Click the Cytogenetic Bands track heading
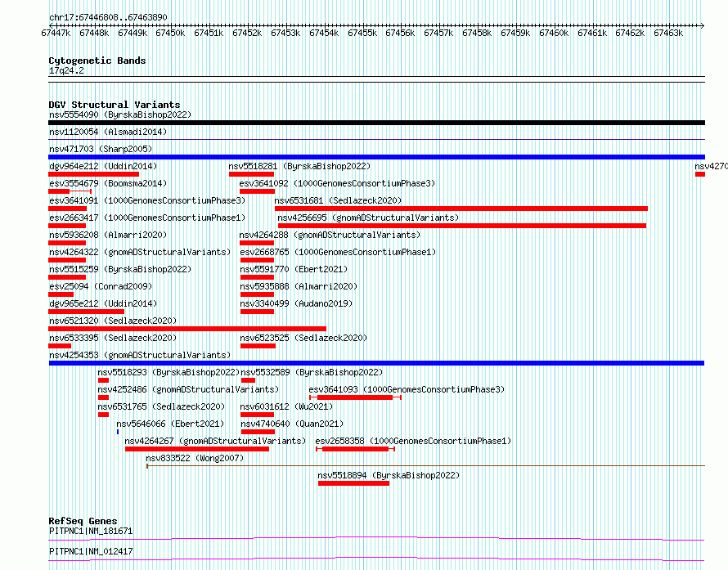 [97, 61]
